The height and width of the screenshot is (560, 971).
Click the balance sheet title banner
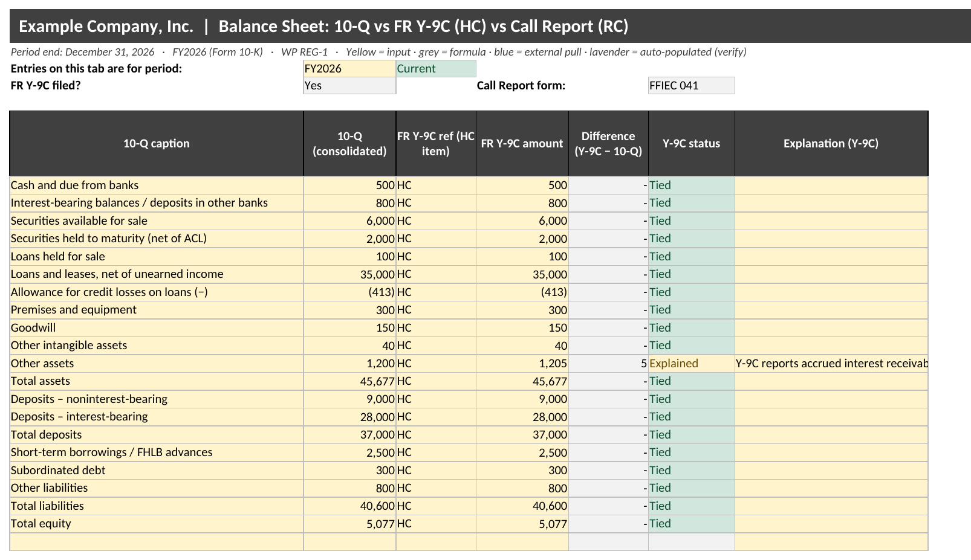tap(490, 26)
